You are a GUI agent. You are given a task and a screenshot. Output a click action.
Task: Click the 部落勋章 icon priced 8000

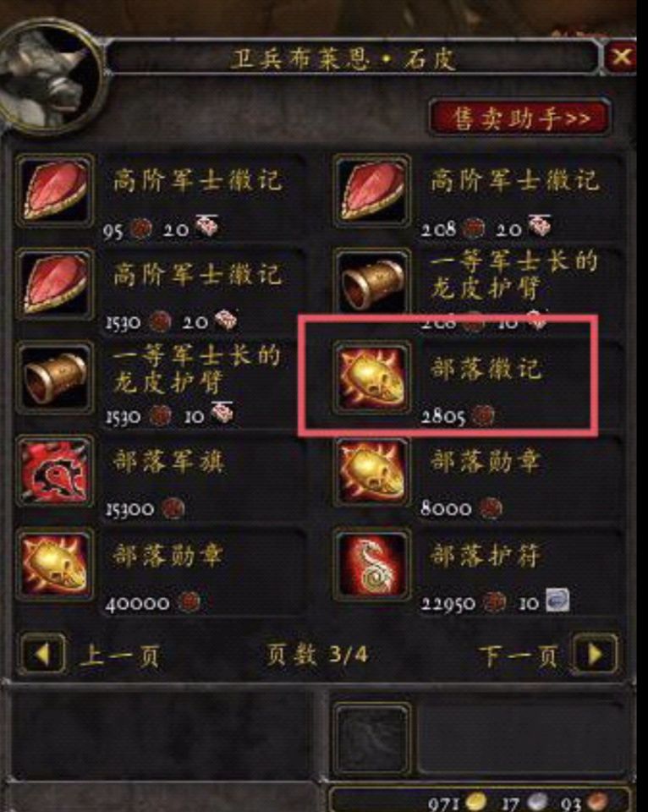click(371, 472)
